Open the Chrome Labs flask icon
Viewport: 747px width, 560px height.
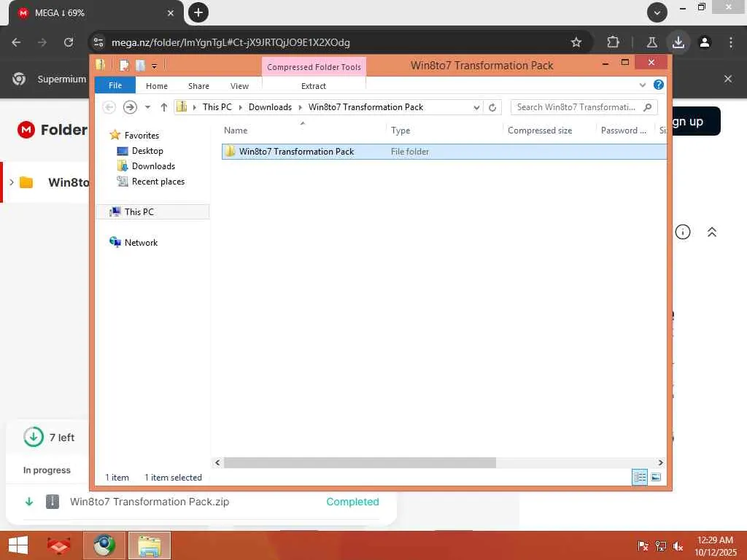click(x=651, y=42)
